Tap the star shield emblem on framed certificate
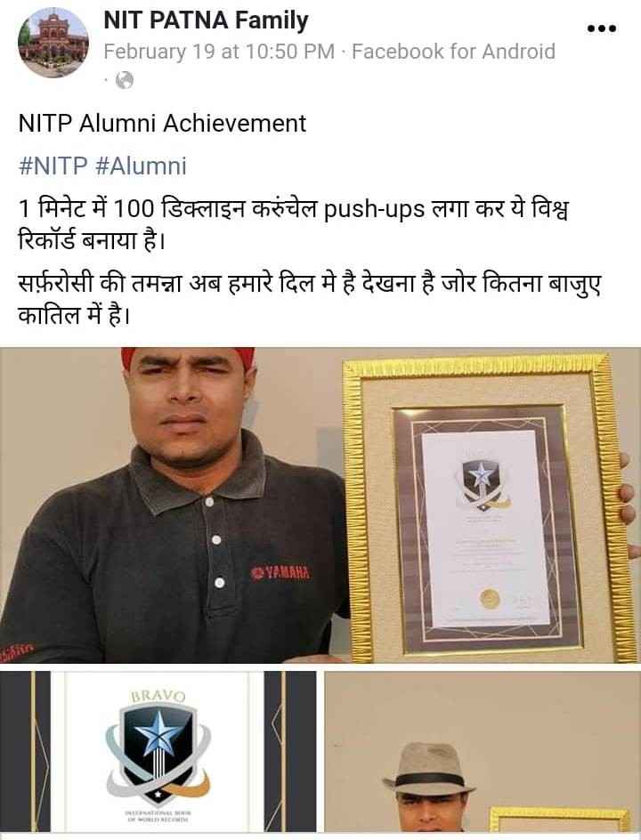The height and width of the screenshot is (840, 641). pyautogui.click(x=482, y=483)
